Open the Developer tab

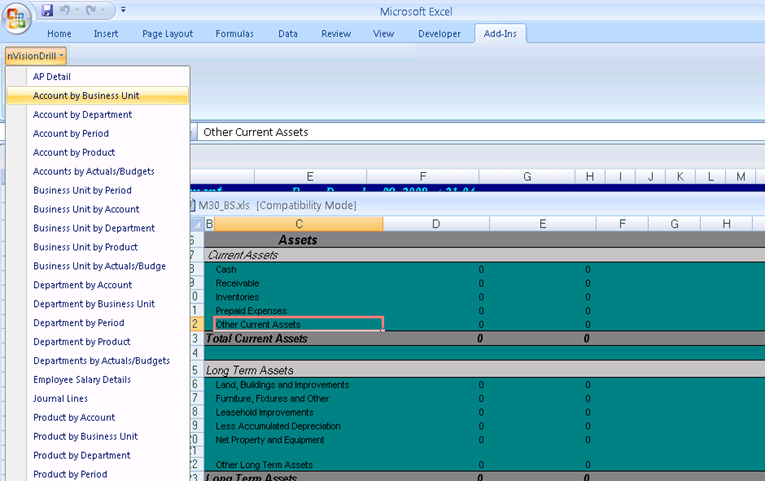point(439,34)
